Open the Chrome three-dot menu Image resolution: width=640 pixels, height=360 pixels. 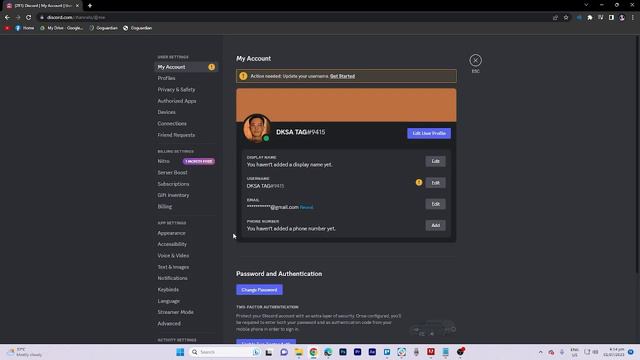633,18
